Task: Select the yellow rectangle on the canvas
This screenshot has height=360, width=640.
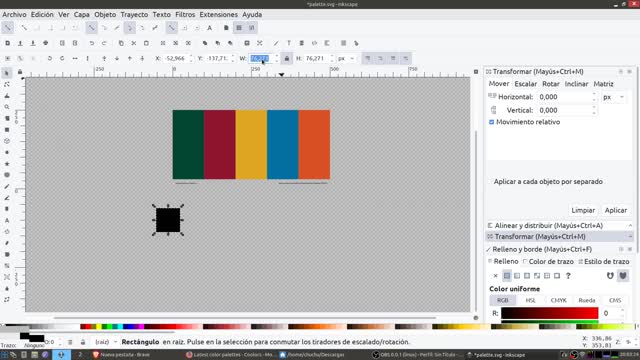Action: coord(251,144)
